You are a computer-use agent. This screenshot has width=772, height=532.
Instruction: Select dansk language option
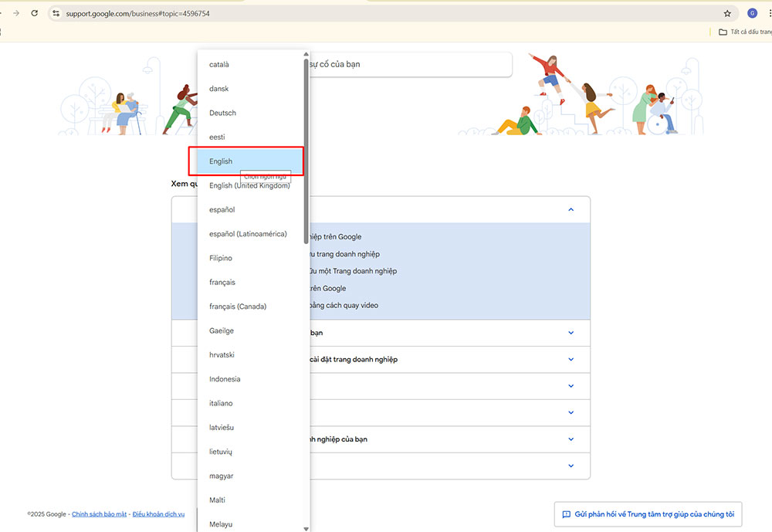click(x=251, y=89)
